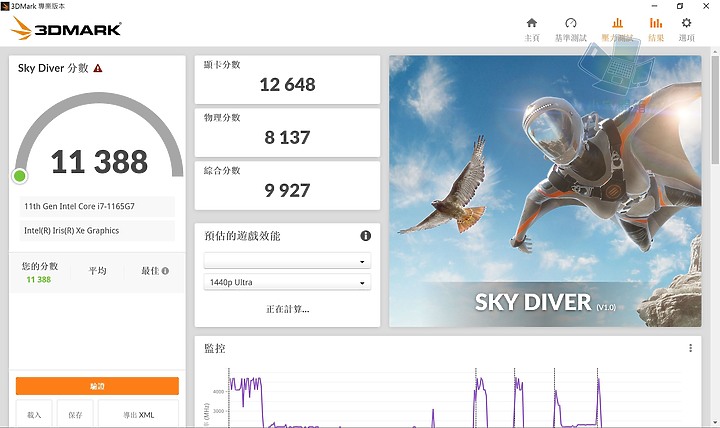Open the monitoring panel three-dot menu
This screenshot has height=428, width=720.
690,348
